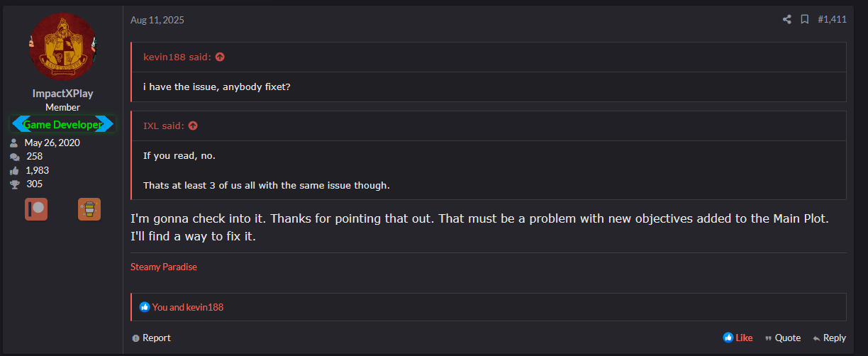This screenshot has width=868, height=356.
Task: Report this post
Action: click(151, 338)
